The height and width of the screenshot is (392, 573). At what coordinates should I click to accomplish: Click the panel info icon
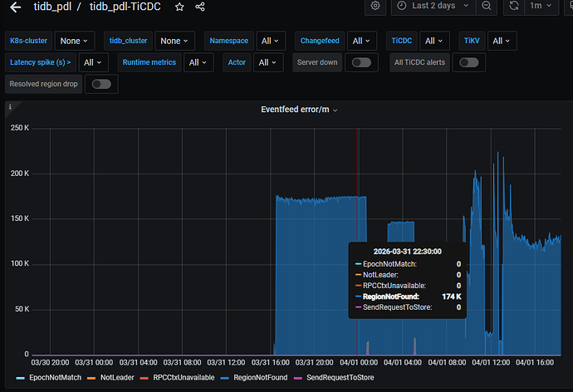point(11,107)
